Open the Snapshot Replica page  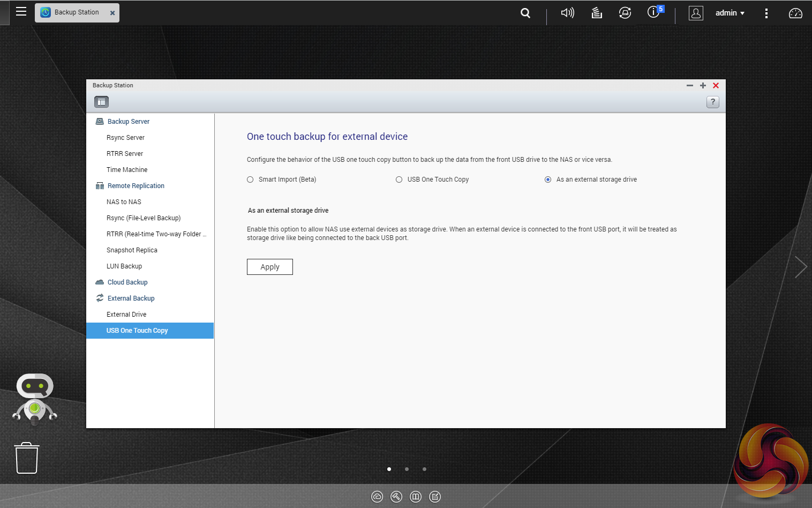(x=132, y=250)
